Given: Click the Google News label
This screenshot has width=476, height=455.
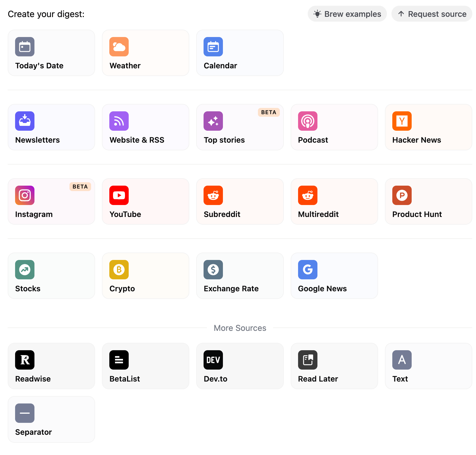Looking at the screenshot, I should click(322, 289).
